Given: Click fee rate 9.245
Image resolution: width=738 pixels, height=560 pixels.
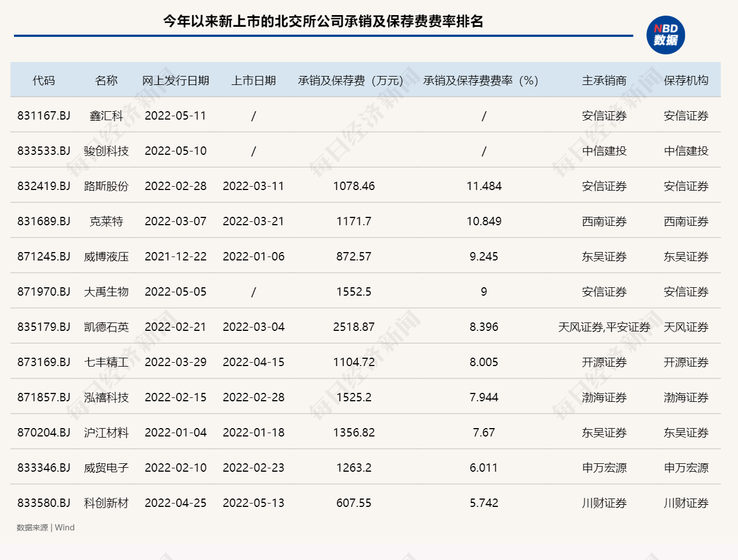Looking at the screenshot, I should click(484, 257).
